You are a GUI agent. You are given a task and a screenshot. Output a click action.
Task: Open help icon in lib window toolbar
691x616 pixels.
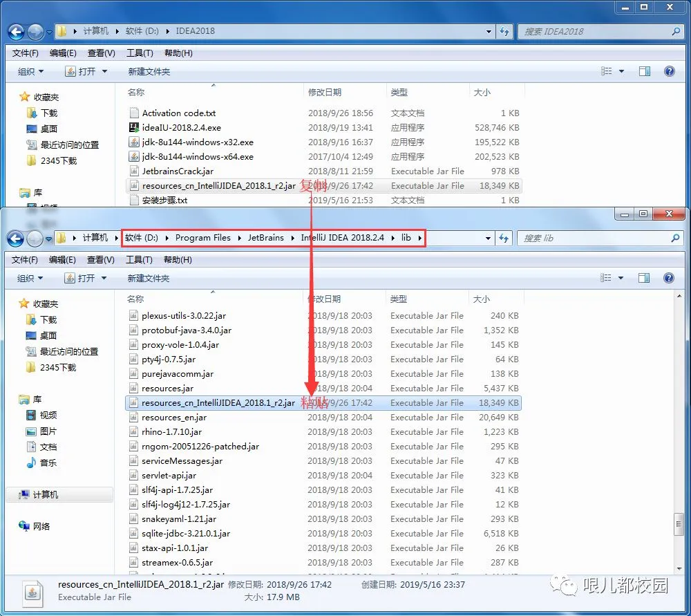[x=668, y=278]
